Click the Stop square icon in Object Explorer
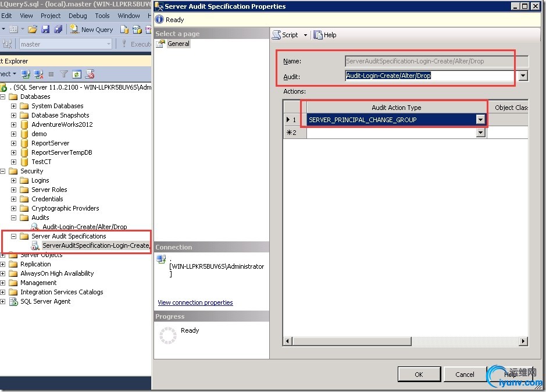Screen dimensions: 546x392 51,74
